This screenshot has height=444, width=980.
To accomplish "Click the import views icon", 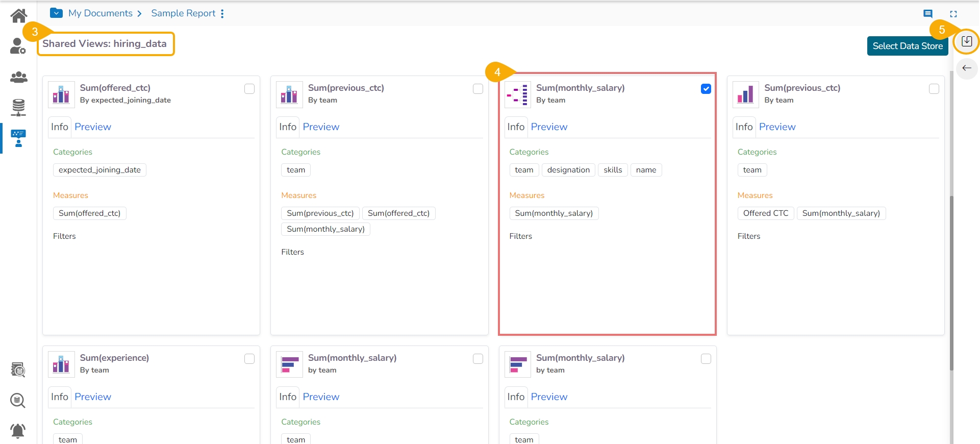I will point(966,41).
